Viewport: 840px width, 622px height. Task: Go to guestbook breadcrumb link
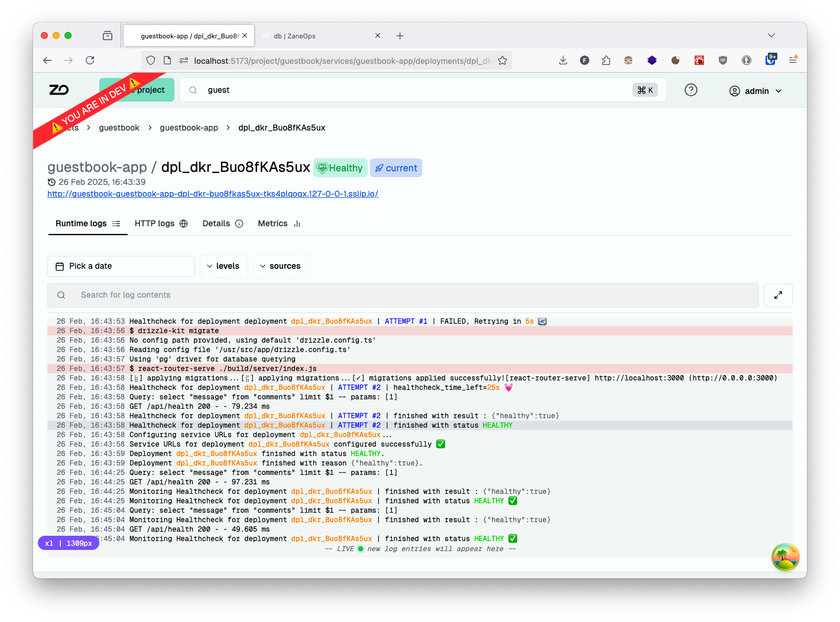coord(119,128)
